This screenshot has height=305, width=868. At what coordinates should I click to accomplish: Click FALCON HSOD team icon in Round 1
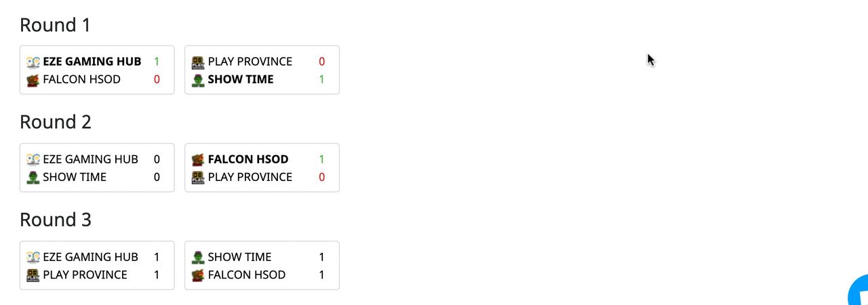pos(33,80)
